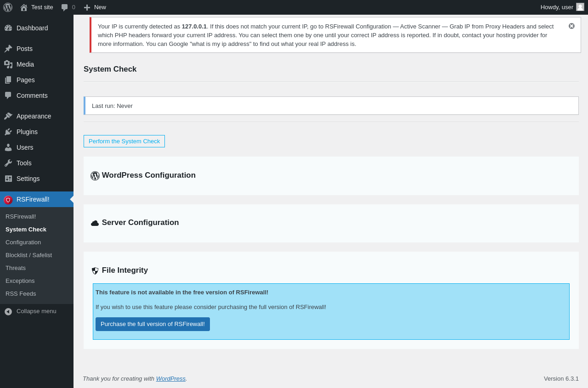The height and width of the screenshot is (388, 588).
Task: Click the RSFirewall! shield icon in sidebar
Action: pyautogui.click(x=8, y=200)
